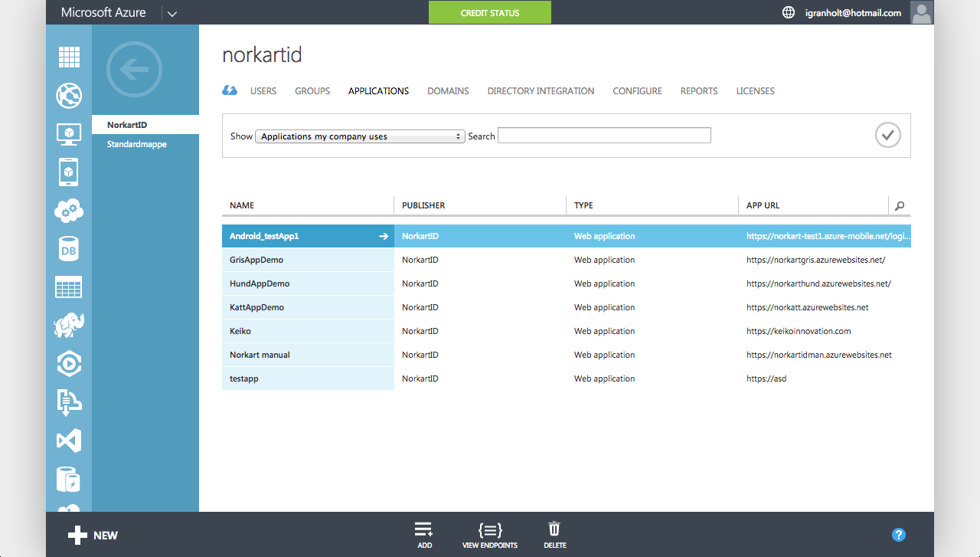
Task: Select the HundAppDemo application row
Action: (567, 283)
